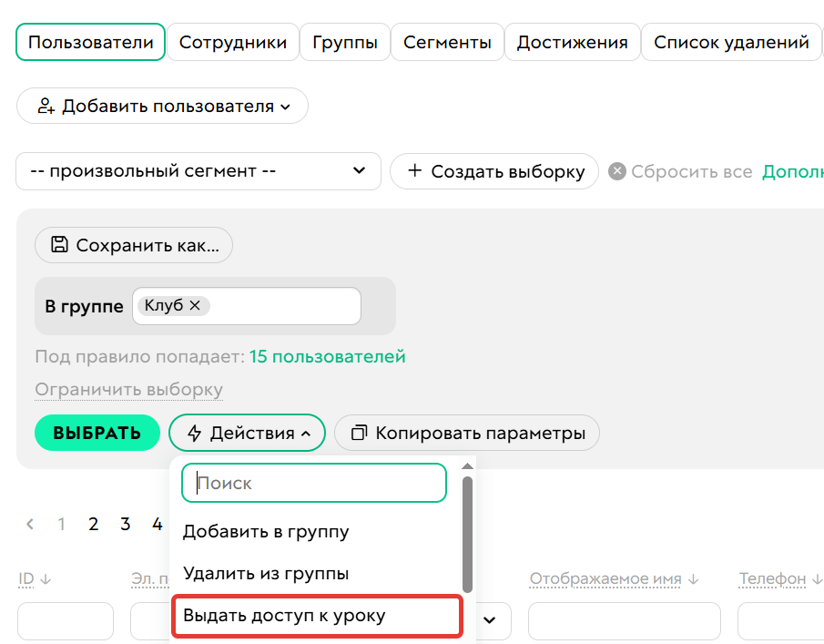Click the save icon on "Сохранить как..."

point(59,245)
